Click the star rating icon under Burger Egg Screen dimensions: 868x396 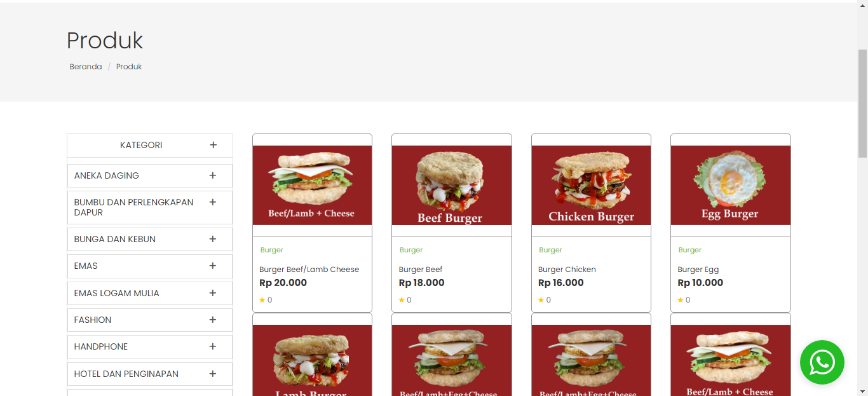[681, 300]
